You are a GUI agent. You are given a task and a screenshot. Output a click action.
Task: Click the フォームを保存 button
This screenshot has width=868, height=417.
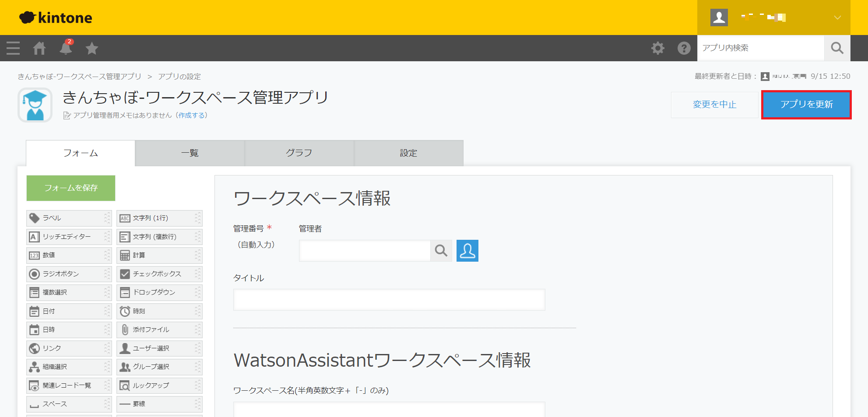[71, 188]
